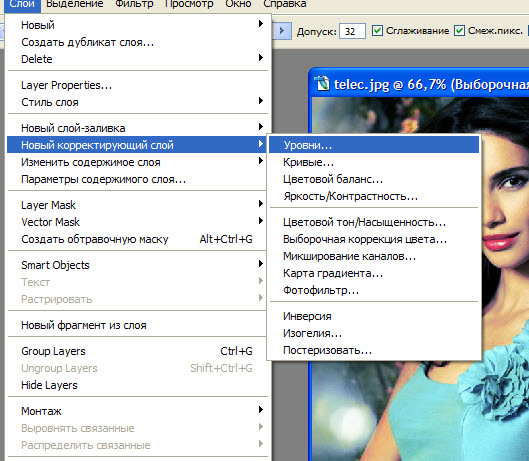Expand the Vector Mask submenu
This screenshot has height=461, width=529.
click(138, 222)
